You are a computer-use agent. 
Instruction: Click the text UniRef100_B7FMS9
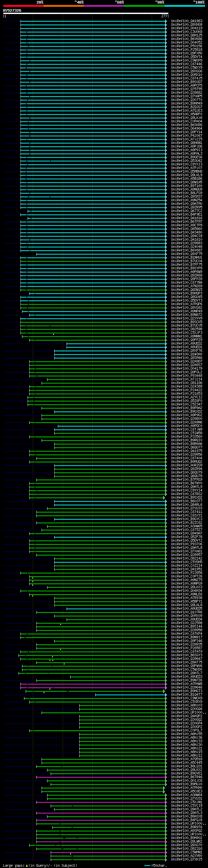point(187,479)
